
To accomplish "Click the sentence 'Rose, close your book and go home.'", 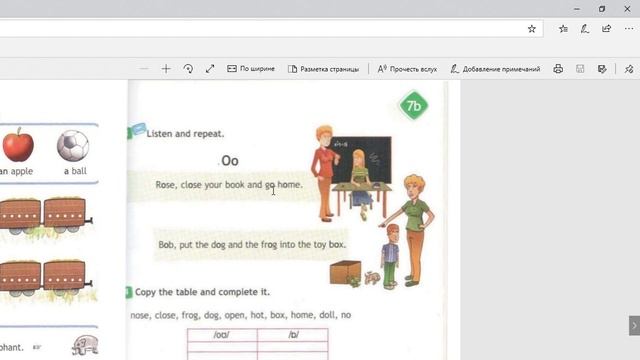I will pyautogui.click(x=229, y=185).
